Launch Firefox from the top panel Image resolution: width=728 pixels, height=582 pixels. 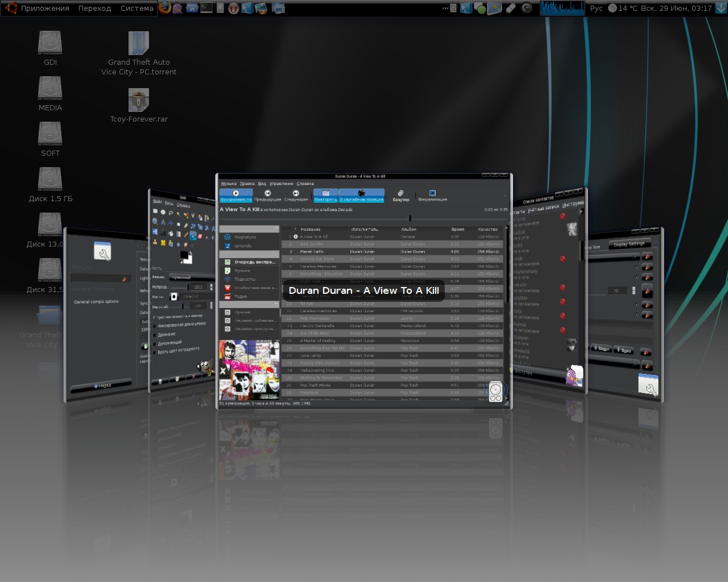pyautogui.click(x=165, y=8)
